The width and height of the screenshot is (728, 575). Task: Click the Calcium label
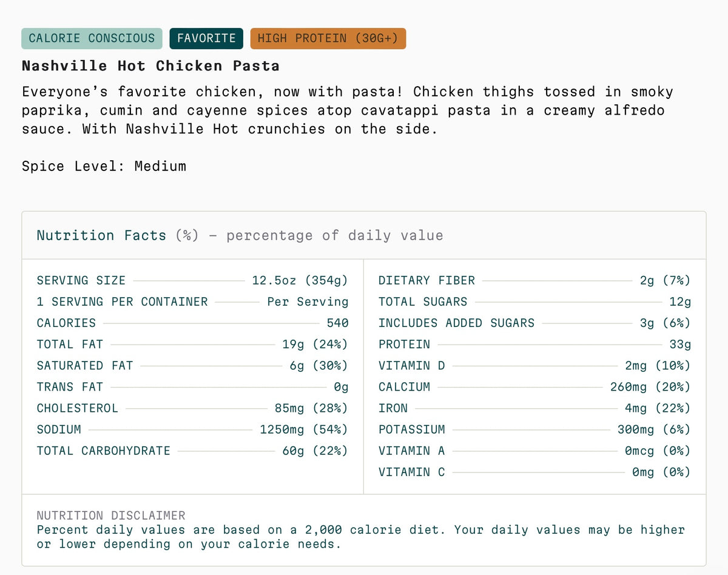[405, 386]
